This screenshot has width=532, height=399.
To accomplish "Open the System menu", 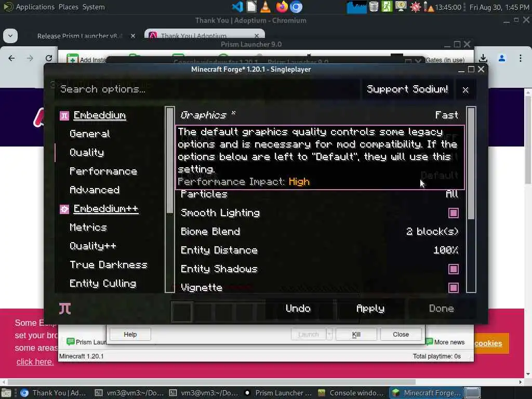I will tap(94, 7).
